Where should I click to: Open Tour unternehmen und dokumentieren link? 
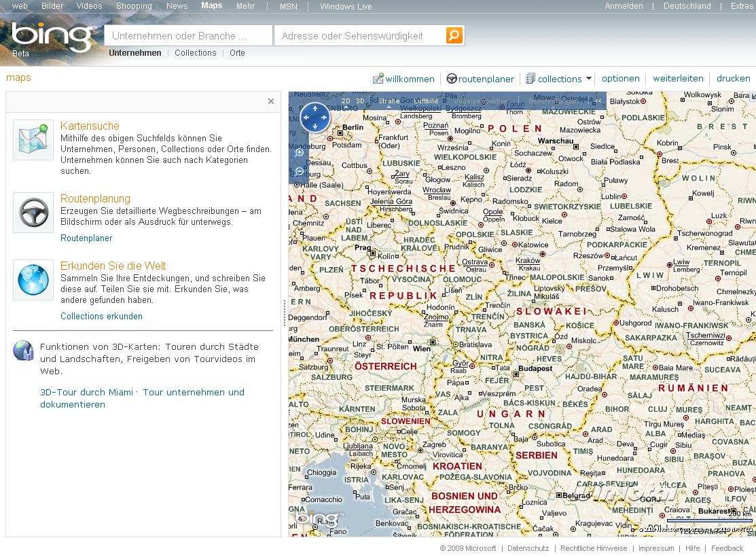[x=142, y=398]
